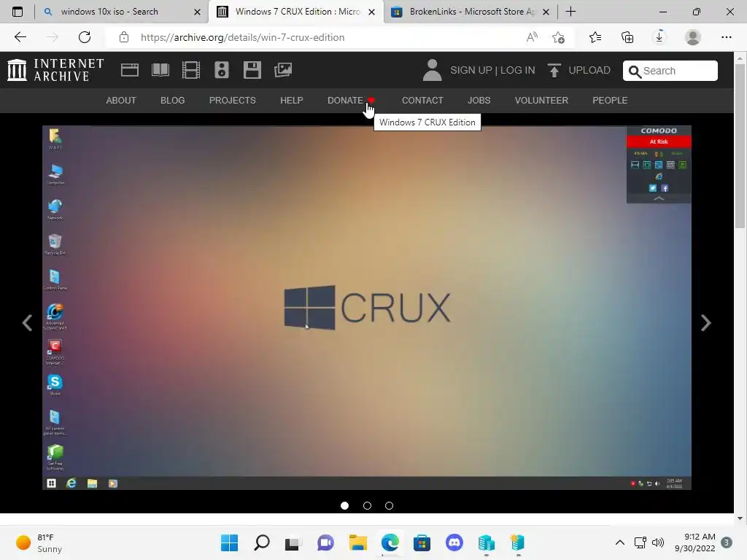Open the clock showing 9:12 AM
747x560 pixels.
tap(695, 542)
